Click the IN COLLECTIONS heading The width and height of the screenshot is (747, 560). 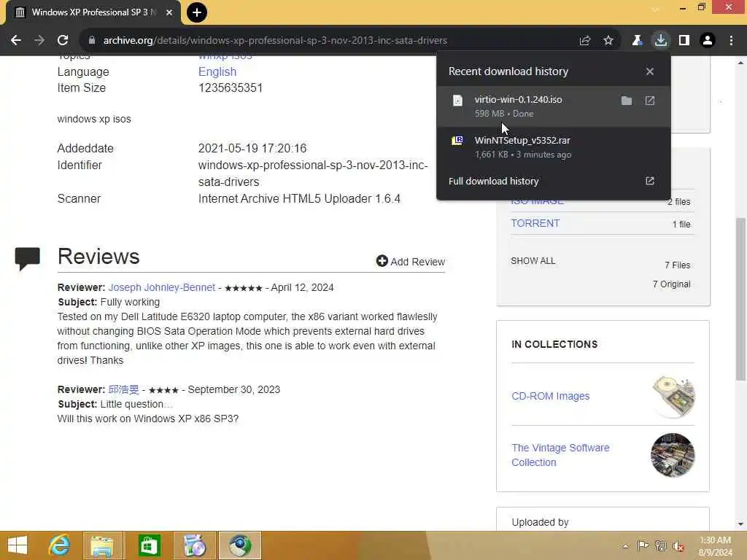tap(554, 344)
